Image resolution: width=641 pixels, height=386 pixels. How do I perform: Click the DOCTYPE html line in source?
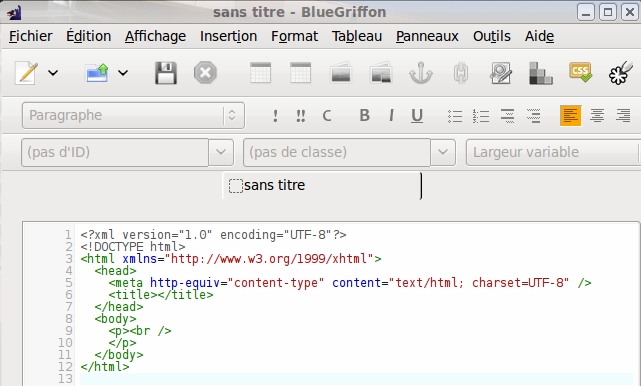pos(133,247)
